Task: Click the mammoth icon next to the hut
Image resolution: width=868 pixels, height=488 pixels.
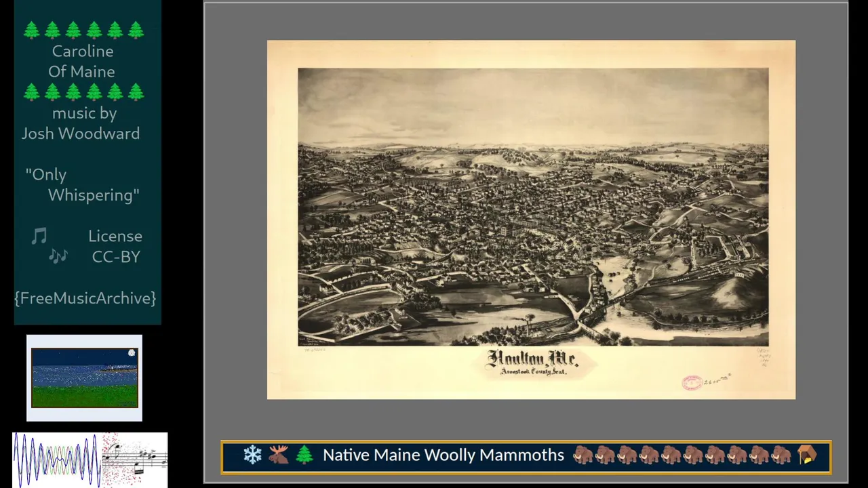Action: click(781, 455)
